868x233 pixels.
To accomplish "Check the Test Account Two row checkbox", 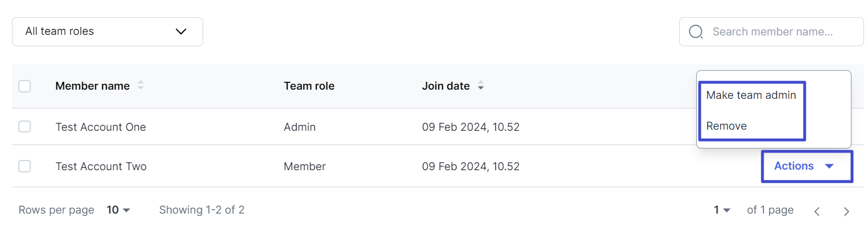I will tap(25, 167).
